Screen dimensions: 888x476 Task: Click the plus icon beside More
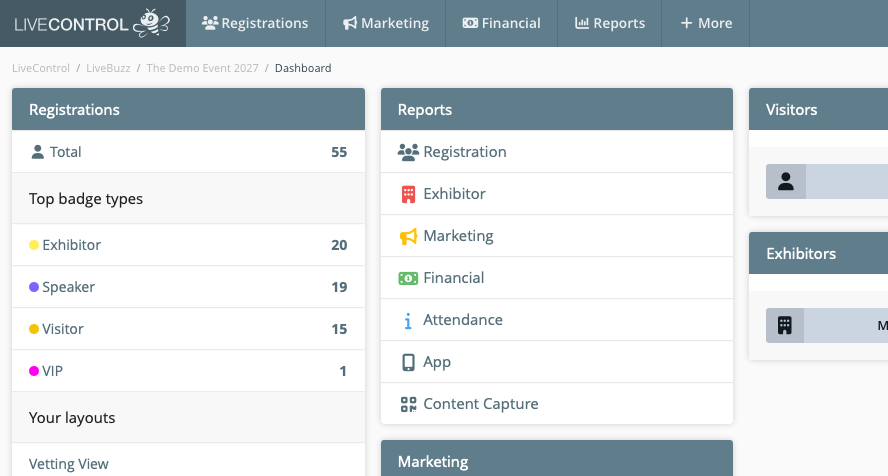pyautogui.click(x=686, y=23)
